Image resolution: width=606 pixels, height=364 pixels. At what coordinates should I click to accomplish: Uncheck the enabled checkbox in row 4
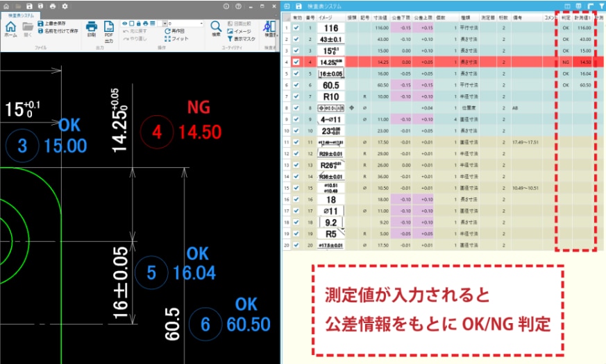pyautogui.click(x=296, y=62)
